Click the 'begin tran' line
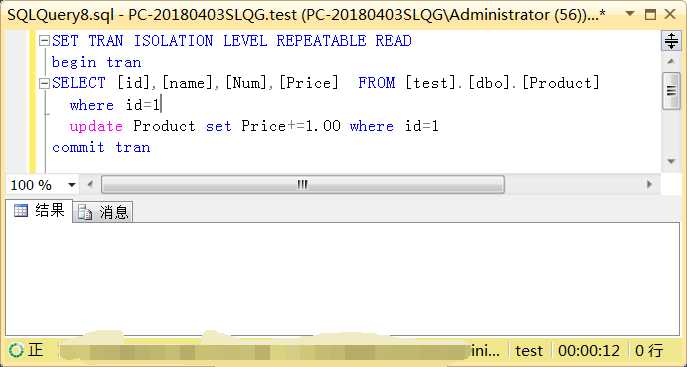Image resolution: width=687 pixels, height=367 pixels. click(97, 62)
